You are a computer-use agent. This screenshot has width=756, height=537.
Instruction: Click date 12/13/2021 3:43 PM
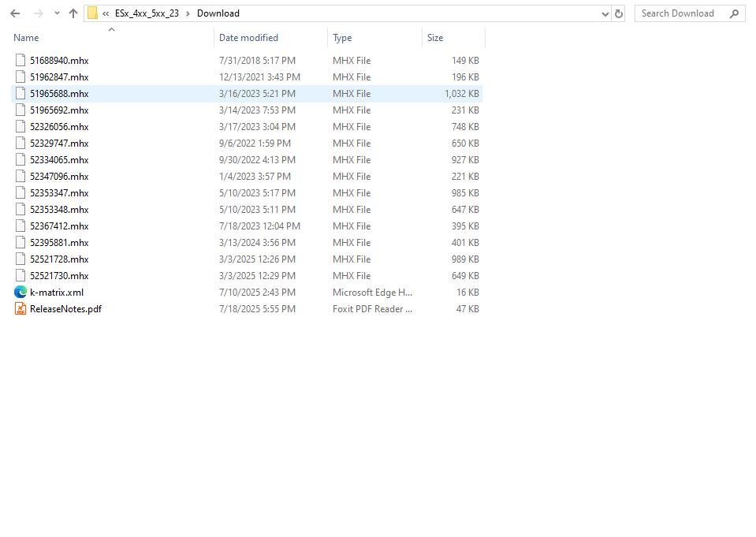(x=259, y=76)
